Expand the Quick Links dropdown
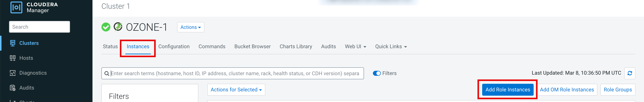The image size is (644, 102). tap(391, 47)
